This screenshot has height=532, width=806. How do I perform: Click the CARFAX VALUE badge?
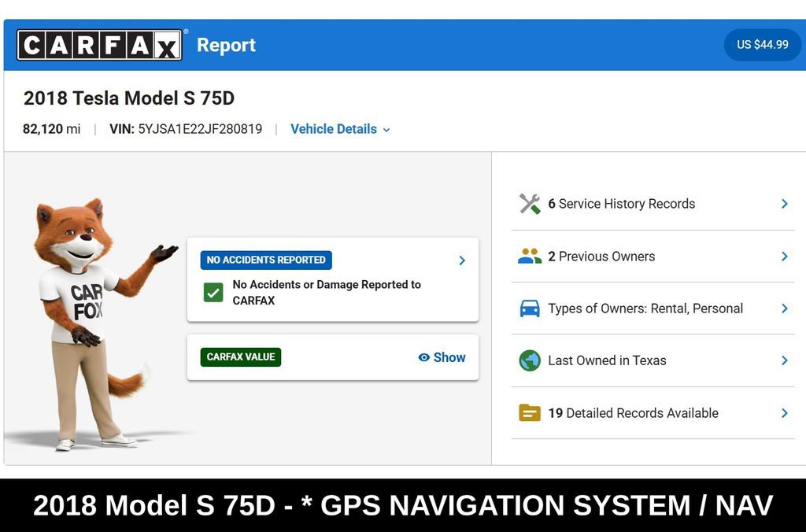coord(241,357)
